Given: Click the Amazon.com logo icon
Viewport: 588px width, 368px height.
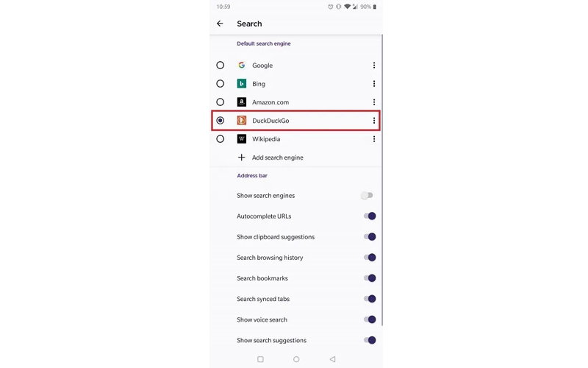Looking at the screenshot, I should tap(241, 102).
